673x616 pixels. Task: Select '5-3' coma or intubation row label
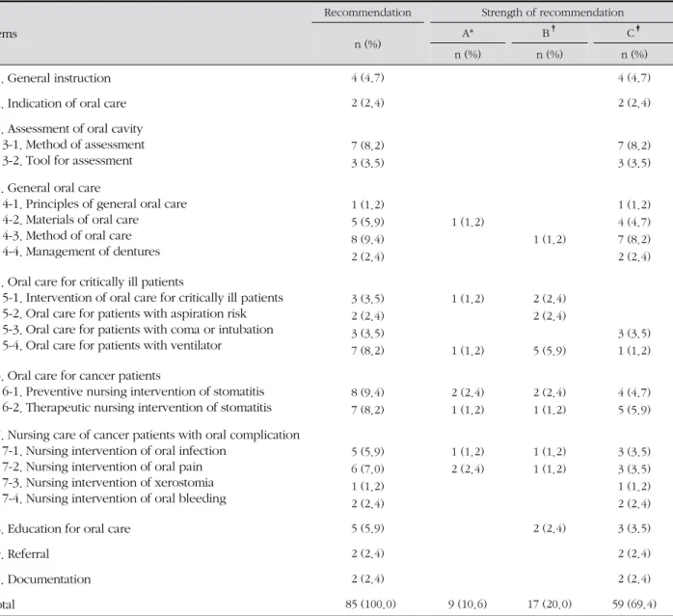point(138,330)
